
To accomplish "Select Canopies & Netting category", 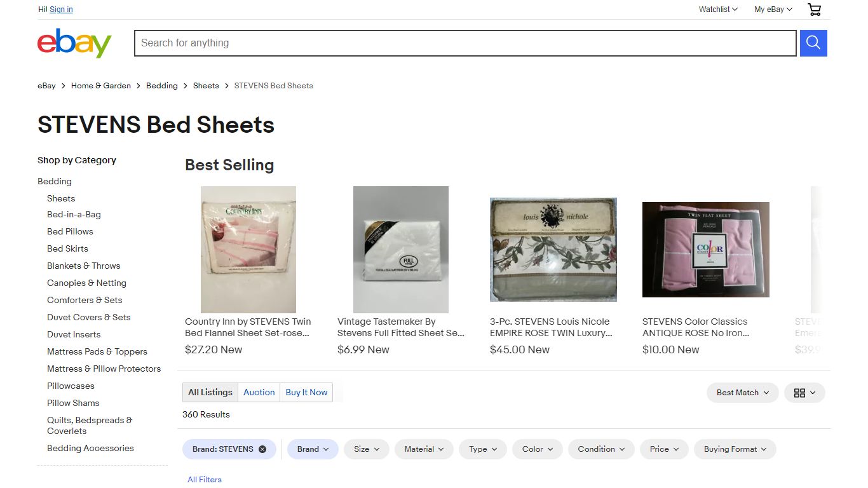I will pos(86,283).
